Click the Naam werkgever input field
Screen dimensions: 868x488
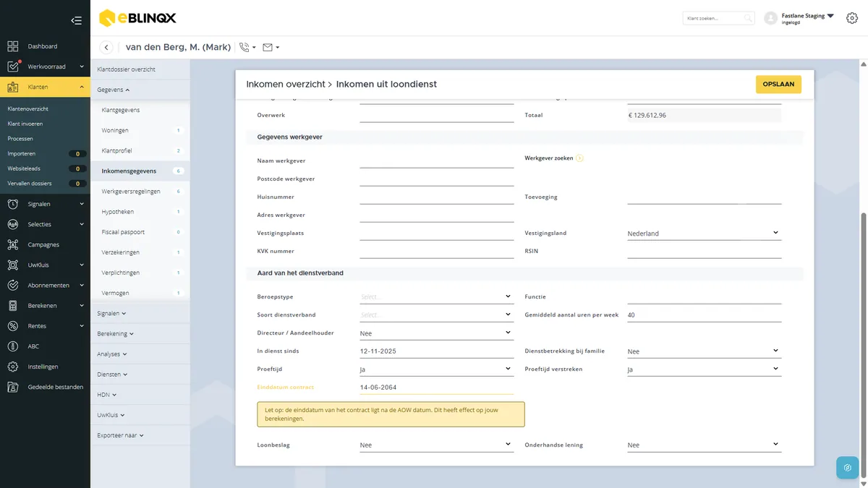point(437,160)
